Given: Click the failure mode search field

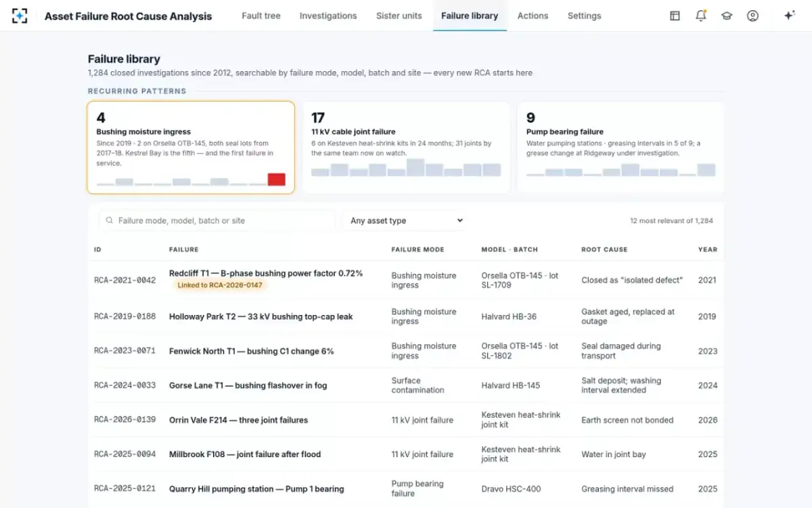Looking at the screenshot, I should pos(217,221).
